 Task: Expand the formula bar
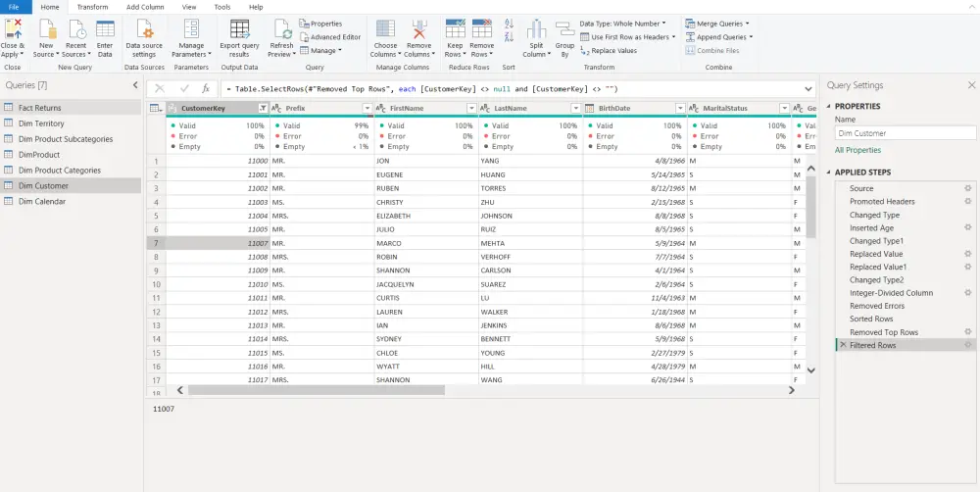point(808,89)
